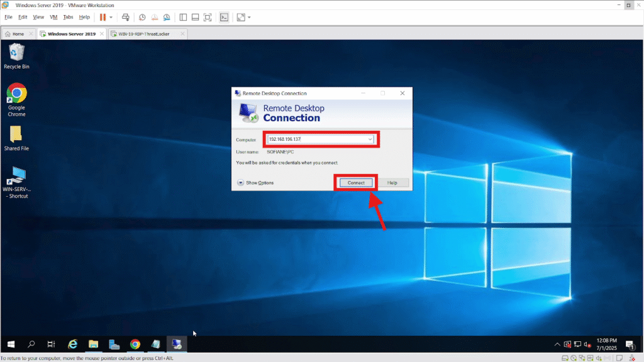Open the notepad-like app icon on taskbar
This screenshot has height=362, width=644.
156,344
